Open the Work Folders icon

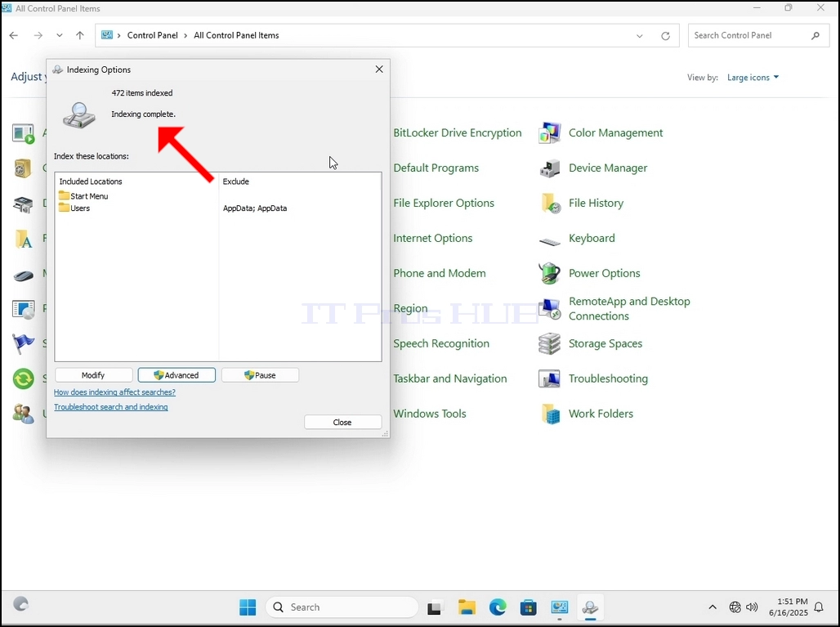(550, 414)
